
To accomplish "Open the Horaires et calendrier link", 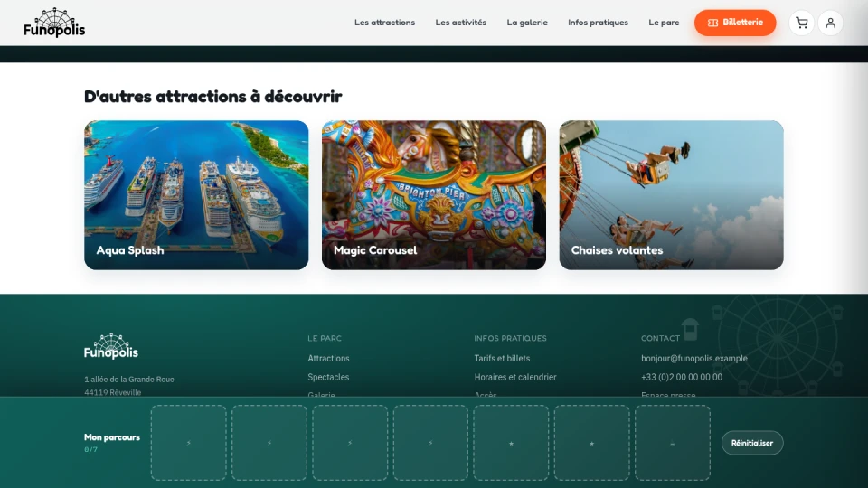I will coord(515,378).
